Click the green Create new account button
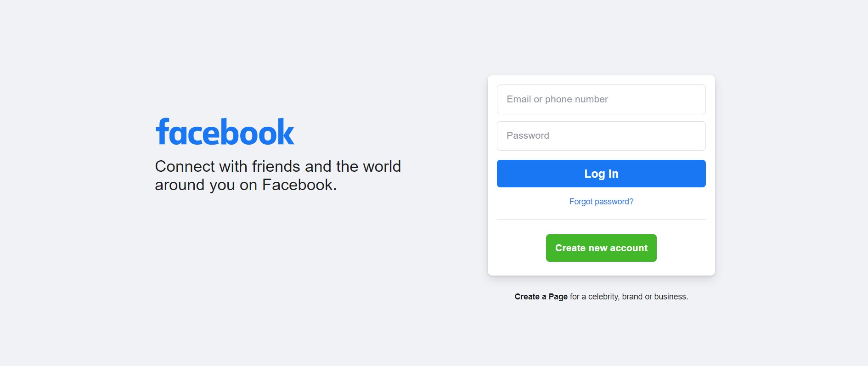Image resolution: width=868 pixels, height=366 pixels. coord(601,248)
